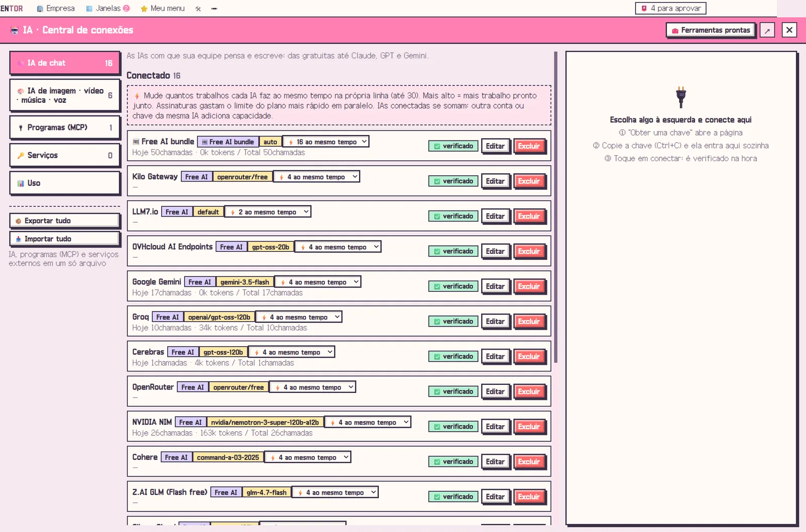Edit the Google Gemini connection
Screen dimensions: 806x532
495,286
